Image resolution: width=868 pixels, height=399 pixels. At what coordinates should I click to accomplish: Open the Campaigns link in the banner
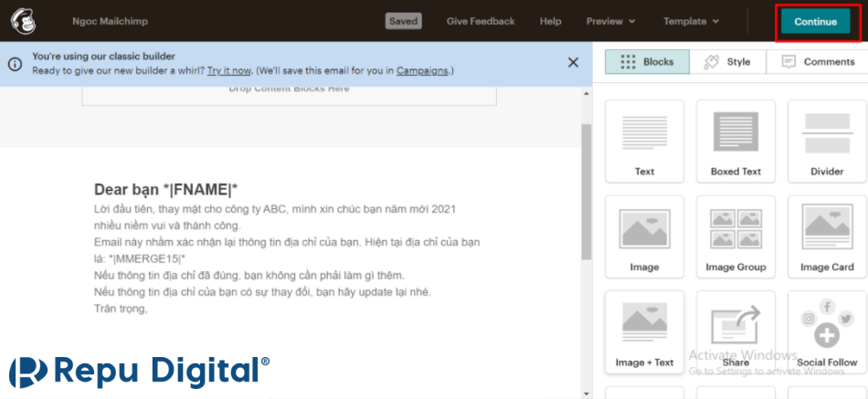[422, 71]
